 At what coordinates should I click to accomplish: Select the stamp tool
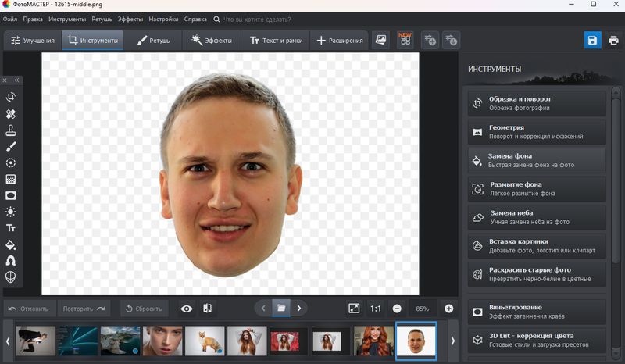11,130
